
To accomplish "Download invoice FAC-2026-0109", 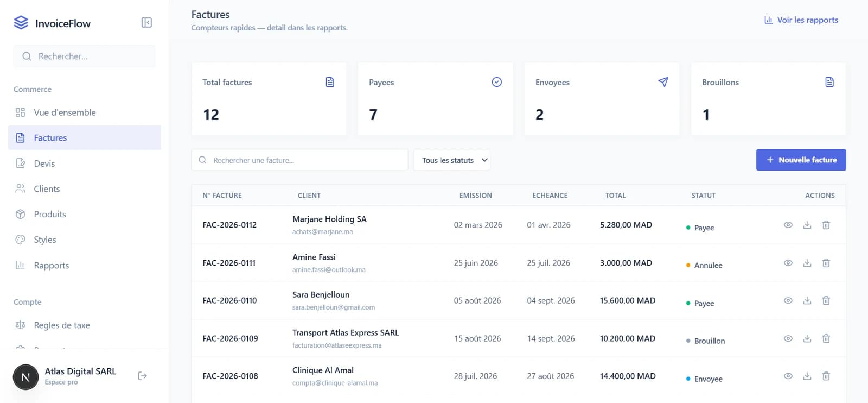I will [807, 338].
